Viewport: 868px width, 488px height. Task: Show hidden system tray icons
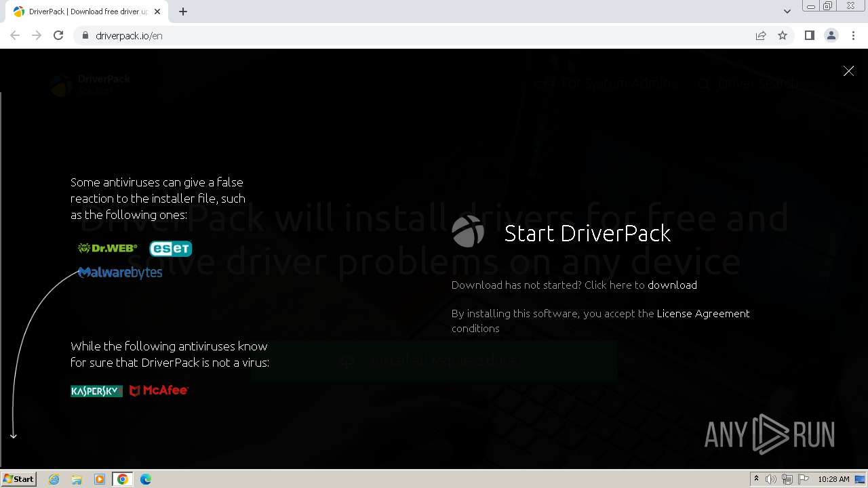(x=756, y=479)
